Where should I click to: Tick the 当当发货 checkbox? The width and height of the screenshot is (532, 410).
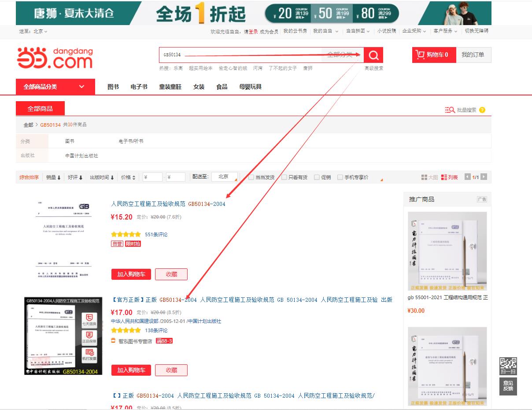click(x=251, y=177)
